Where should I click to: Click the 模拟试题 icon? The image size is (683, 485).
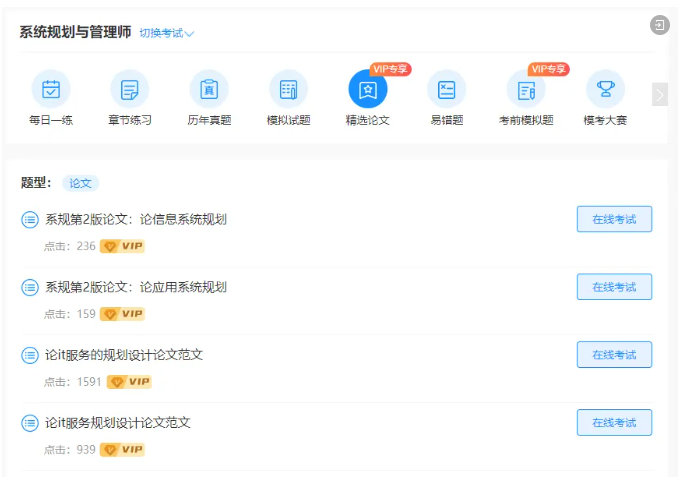288,90
